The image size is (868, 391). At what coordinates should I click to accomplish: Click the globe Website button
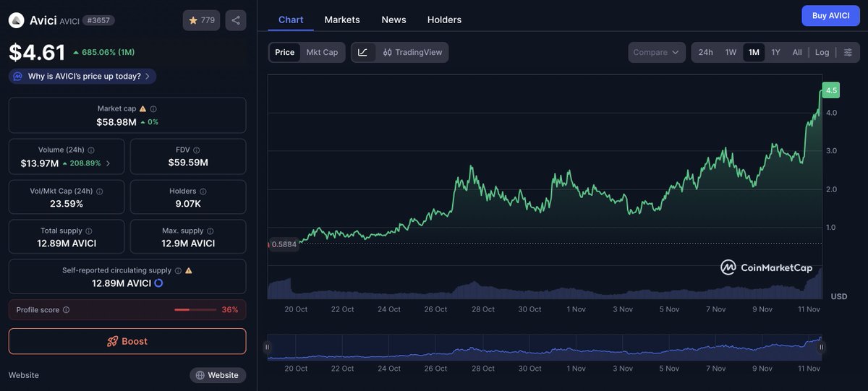218,375
